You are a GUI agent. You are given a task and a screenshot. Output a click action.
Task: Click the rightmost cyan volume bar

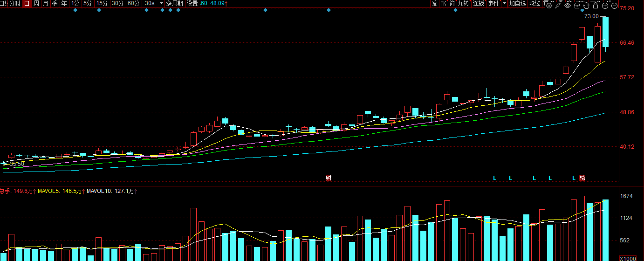point(605,230)
